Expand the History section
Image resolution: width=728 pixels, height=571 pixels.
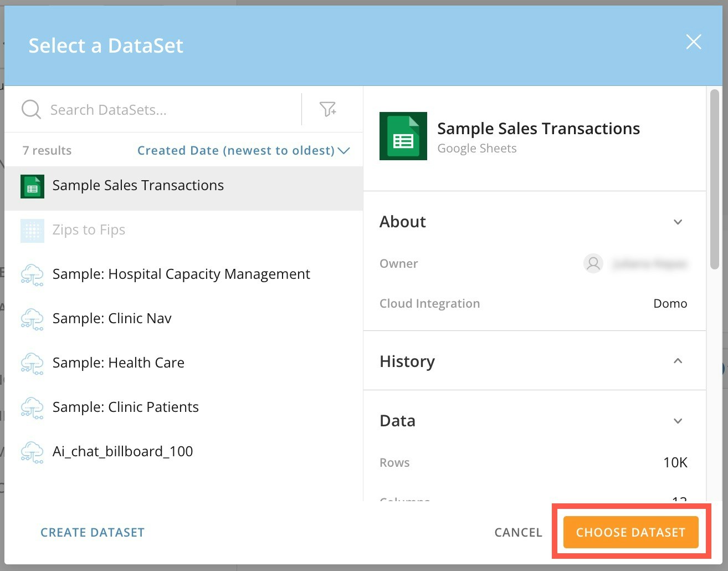coord(678,361)
